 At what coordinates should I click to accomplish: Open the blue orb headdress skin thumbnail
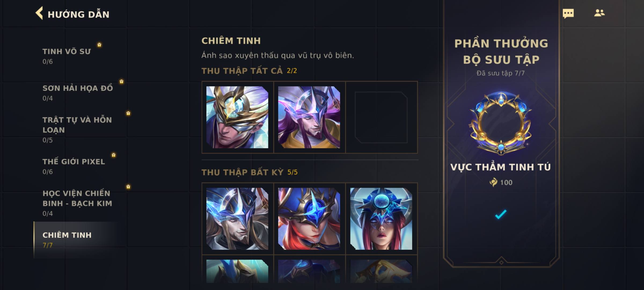(x=381, y=219)
